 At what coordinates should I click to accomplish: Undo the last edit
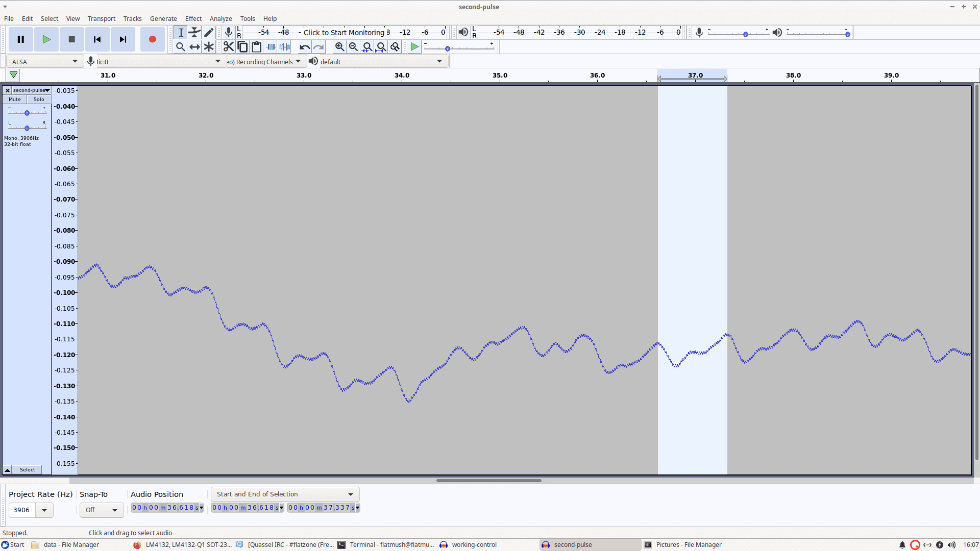tap(305, 47)
